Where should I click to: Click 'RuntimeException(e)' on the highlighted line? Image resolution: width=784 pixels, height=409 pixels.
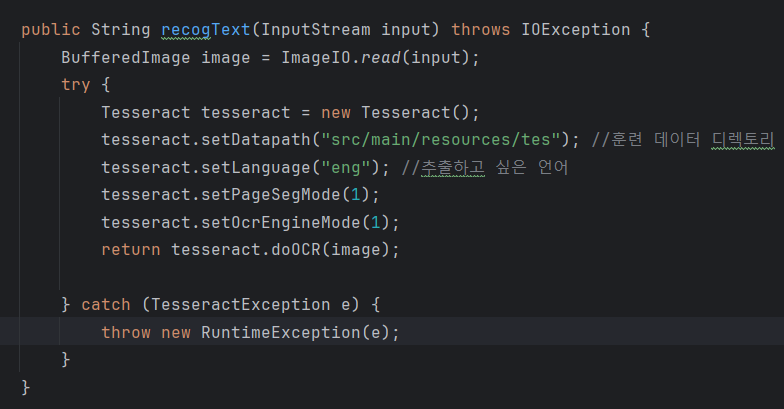click(296, 332)
